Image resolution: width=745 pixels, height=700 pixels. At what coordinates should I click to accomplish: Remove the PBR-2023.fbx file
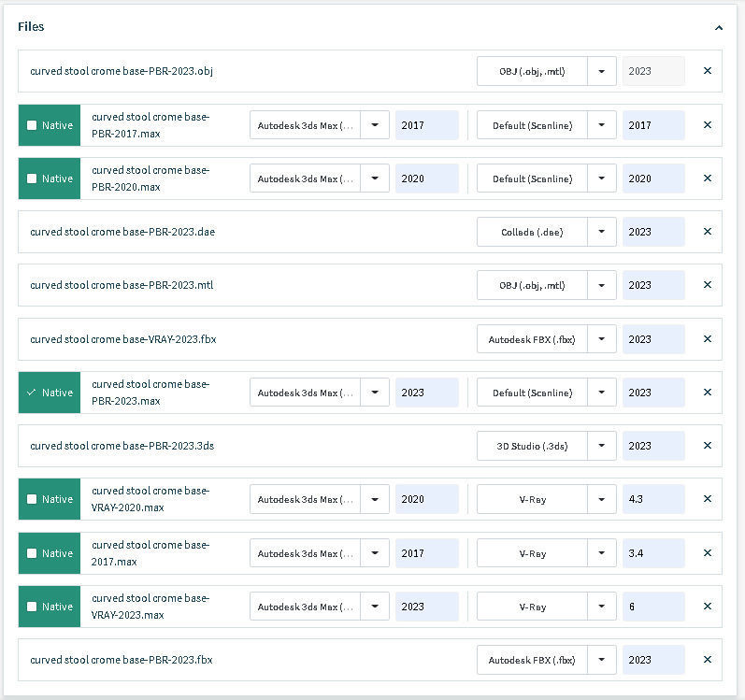pyautogui.click(x=707, y=660)
